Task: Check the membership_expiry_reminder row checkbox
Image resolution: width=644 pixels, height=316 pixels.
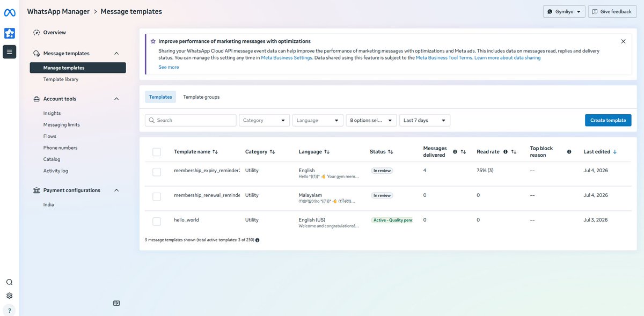Action: [157, 172]
